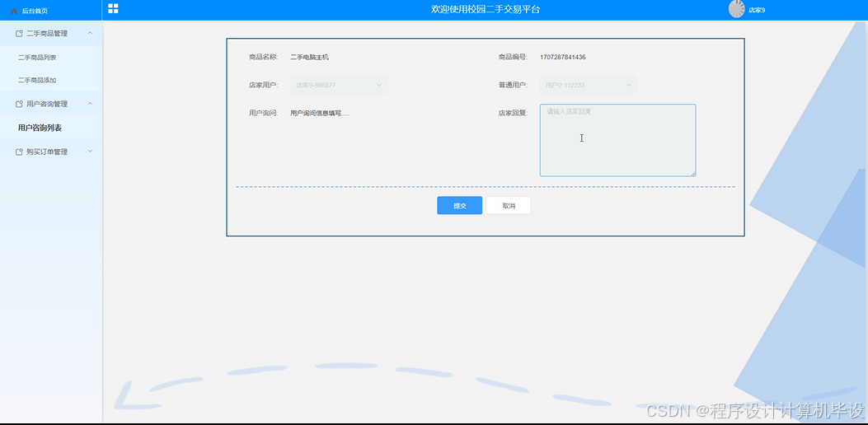Click the home icon beside 后台首页

[14, 11]
